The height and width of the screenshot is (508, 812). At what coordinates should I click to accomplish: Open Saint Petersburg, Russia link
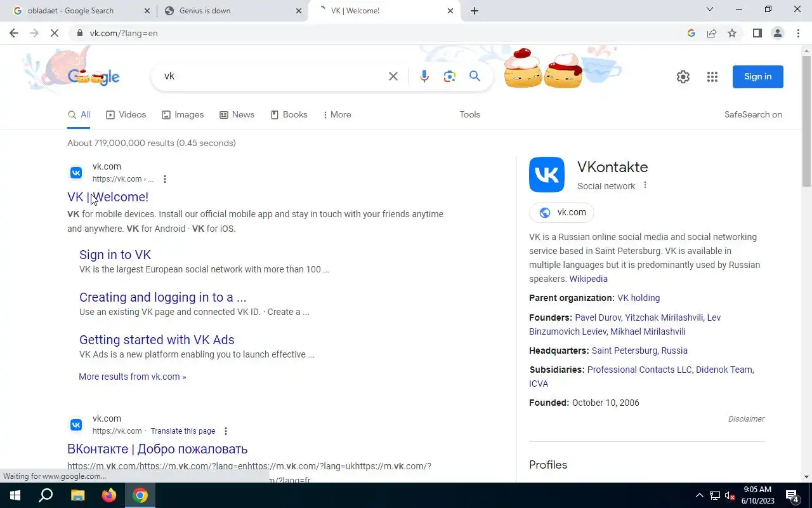click(x=639, y=351)
